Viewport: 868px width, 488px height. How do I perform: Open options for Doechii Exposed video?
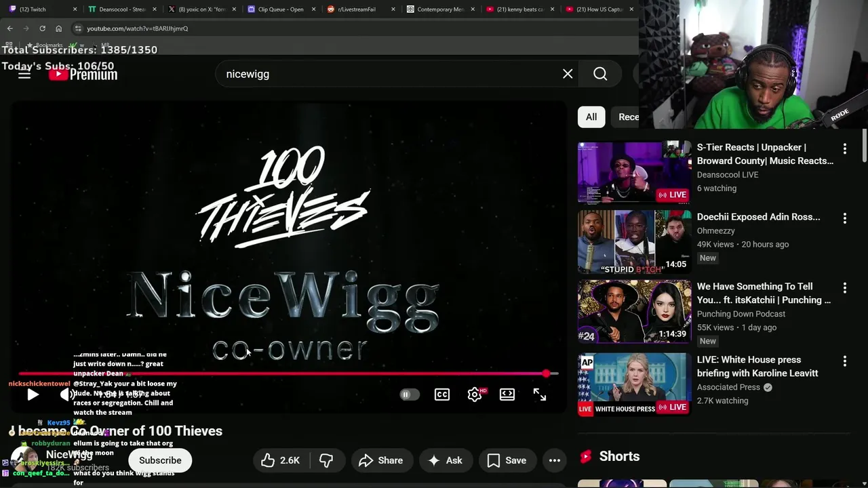pos(844,218)
